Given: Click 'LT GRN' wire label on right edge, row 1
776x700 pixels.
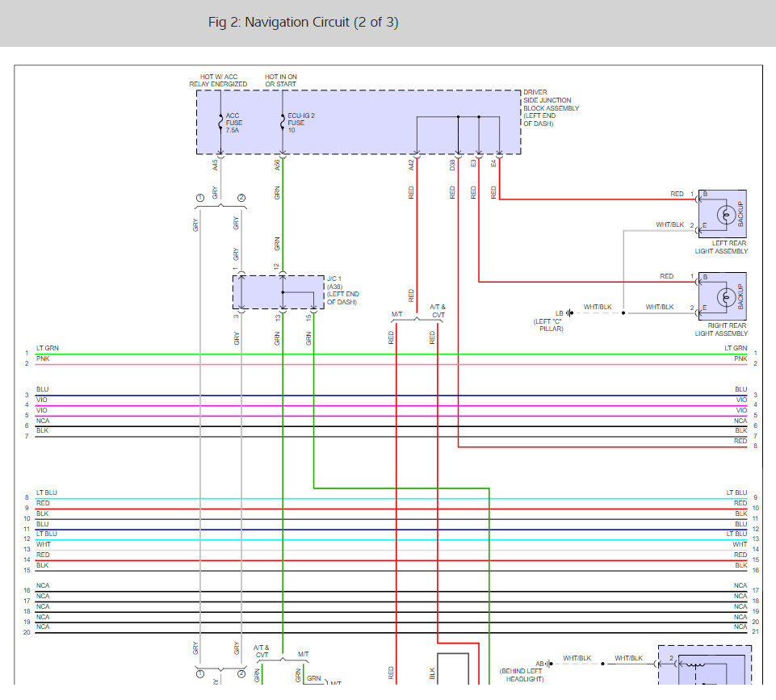Looking at the screenshot, I should 736,348.
